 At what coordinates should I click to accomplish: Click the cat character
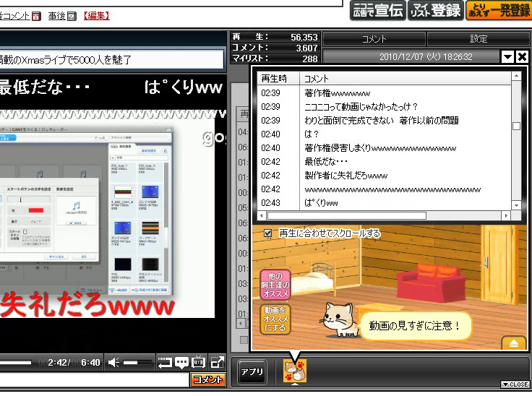coord(340,319)
